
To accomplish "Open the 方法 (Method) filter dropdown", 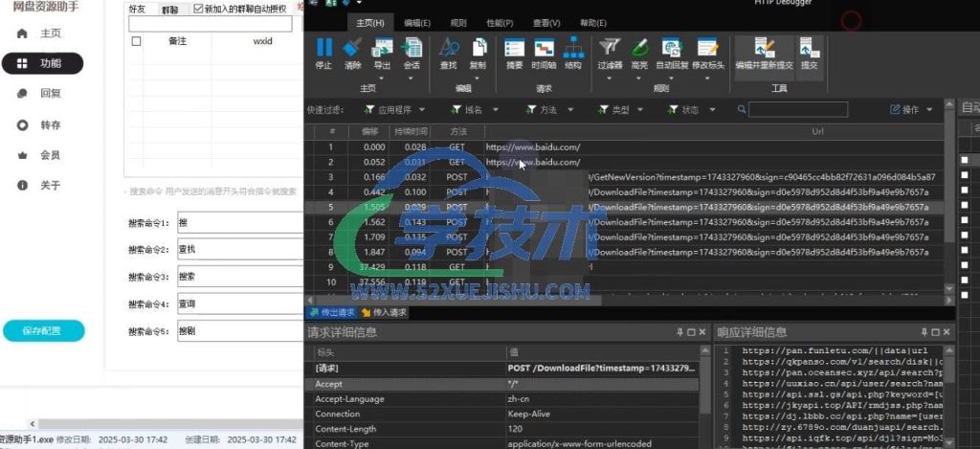I will click(545, 109).
